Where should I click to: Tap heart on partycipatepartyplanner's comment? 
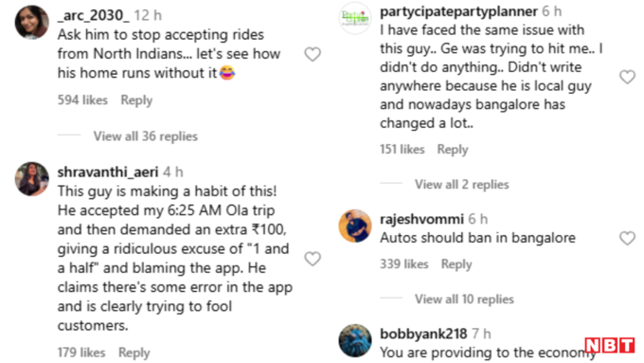[627, 77]
